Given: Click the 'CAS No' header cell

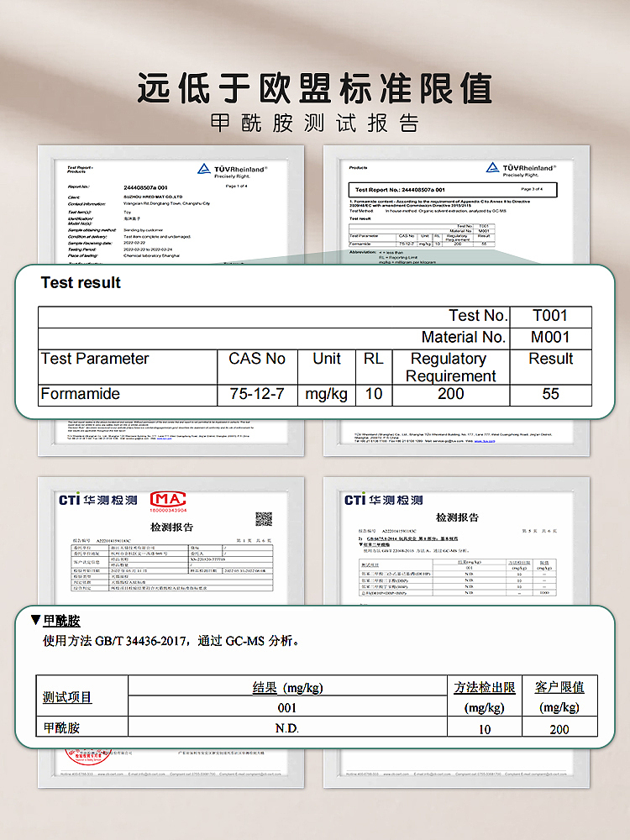Looking at the screenshot, I should (x=257, y=367).
